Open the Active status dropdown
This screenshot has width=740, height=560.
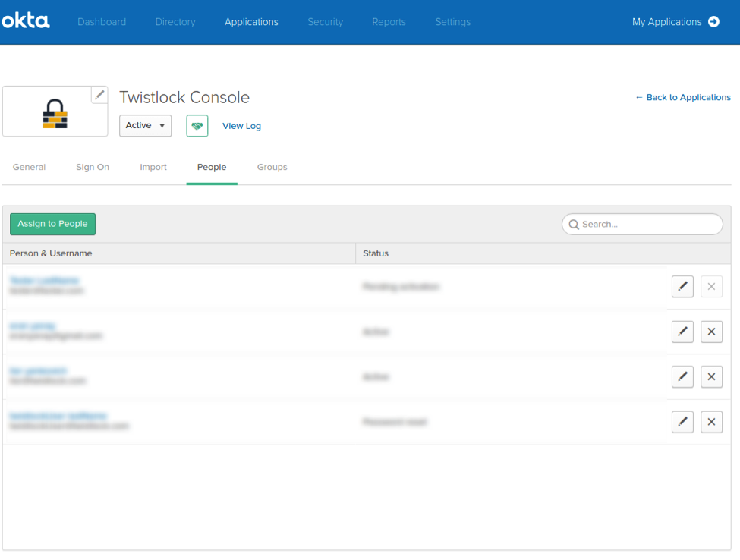pos(146,126)
